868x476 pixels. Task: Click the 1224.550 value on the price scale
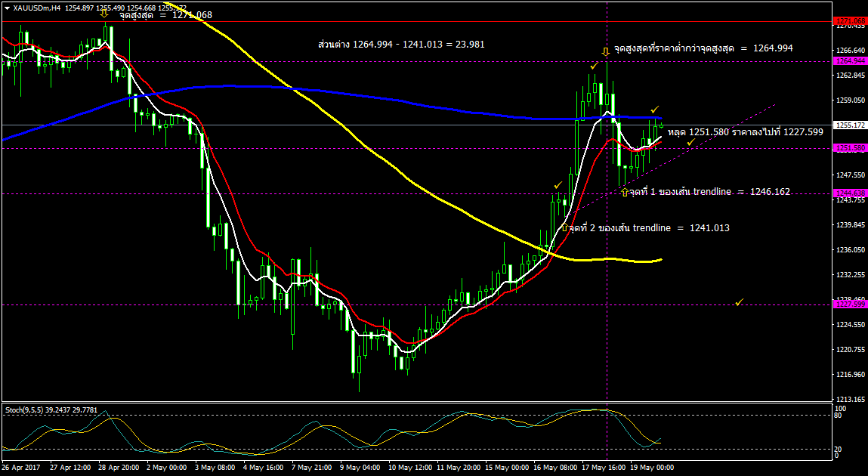tap(851, 324)
